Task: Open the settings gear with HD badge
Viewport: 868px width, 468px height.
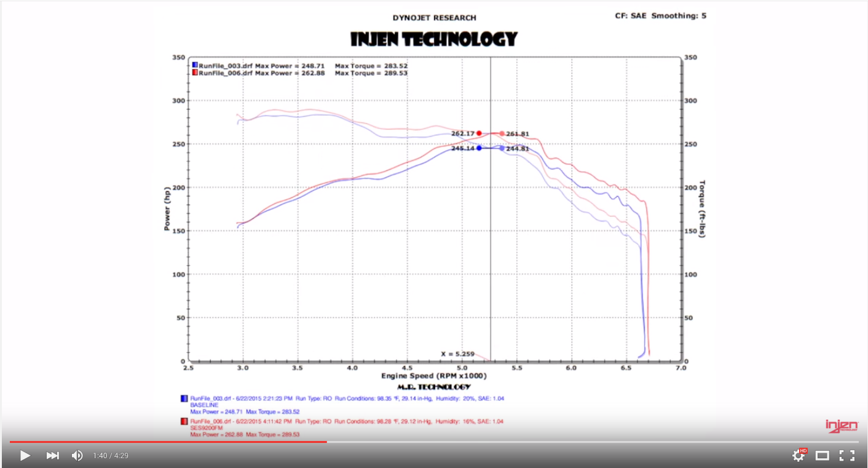Action: click(x=797, y=455)
